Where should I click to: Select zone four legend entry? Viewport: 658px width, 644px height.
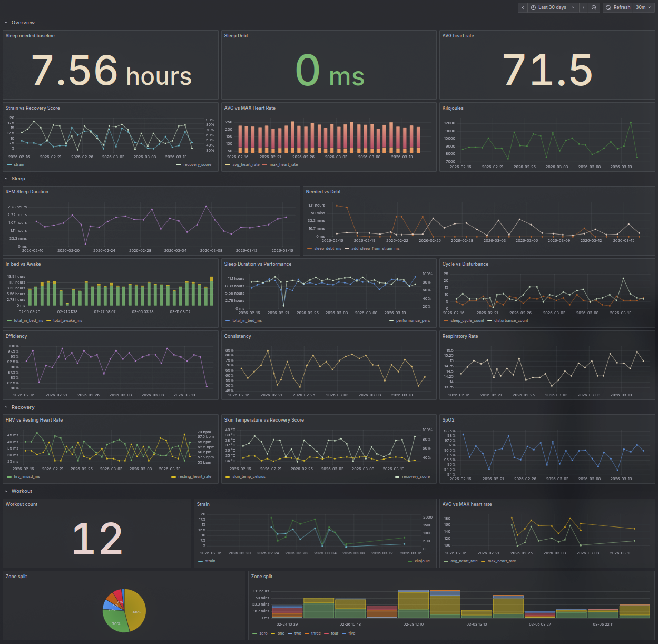pyautogui.click(x=331, y=633)
